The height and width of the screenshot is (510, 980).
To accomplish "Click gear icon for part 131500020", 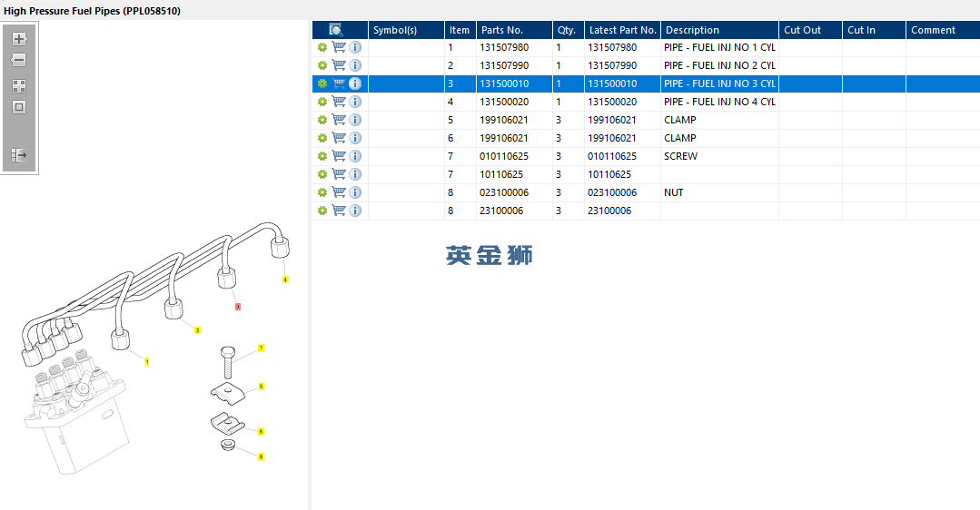I will click(322, 102).
